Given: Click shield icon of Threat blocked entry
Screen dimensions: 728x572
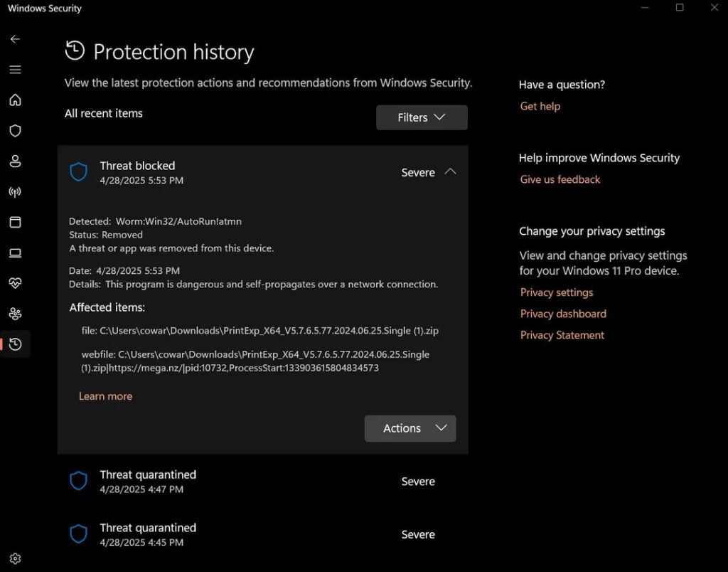Looking at the screenshot, I should (78, 172).
